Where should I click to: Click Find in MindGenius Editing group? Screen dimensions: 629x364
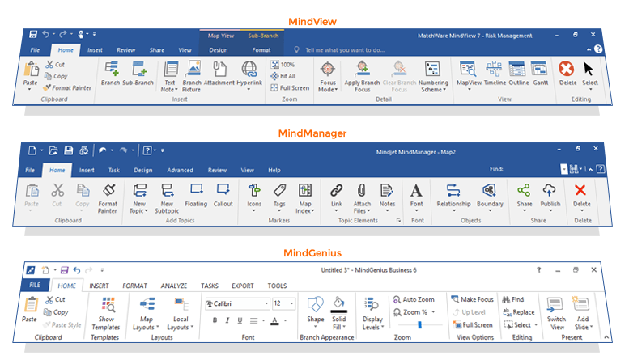pos(513,299)
